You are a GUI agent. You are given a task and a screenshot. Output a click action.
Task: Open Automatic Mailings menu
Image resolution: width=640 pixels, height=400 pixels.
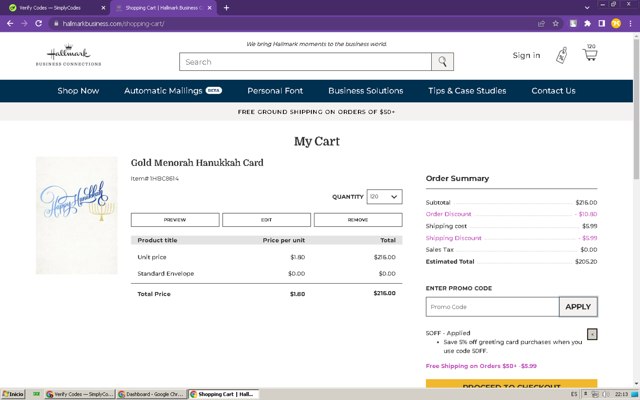point(173,91)
